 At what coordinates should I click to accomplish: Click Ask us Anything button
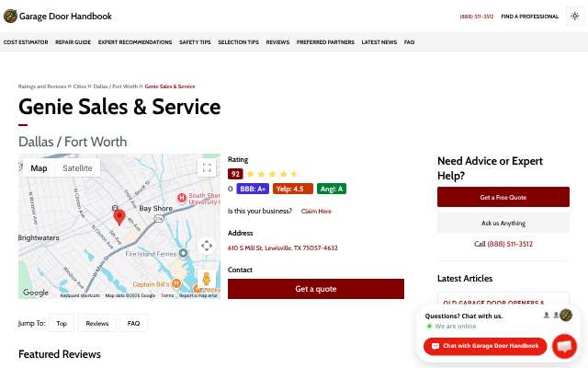[x=503, y=223]
